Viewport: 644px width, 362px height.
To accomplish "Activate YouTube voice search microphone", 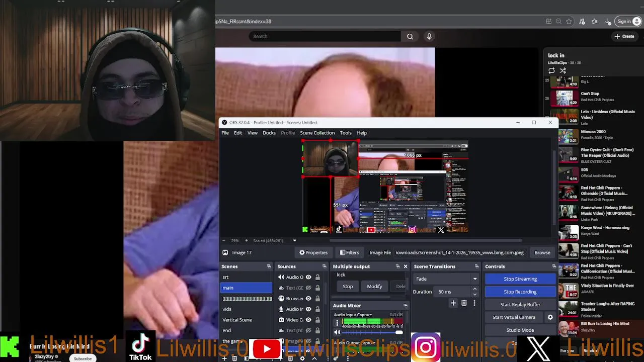I will tap(429, 36).
